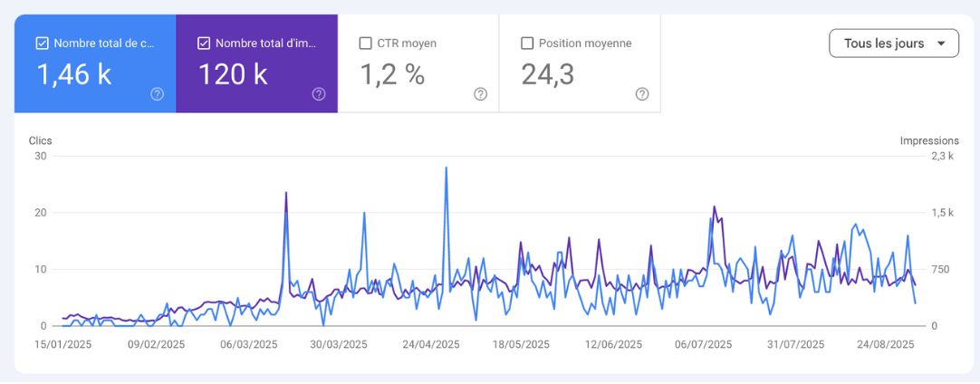Click the 15/01/2025 date label
Screen dimensions: 980x384
point(63,344)
